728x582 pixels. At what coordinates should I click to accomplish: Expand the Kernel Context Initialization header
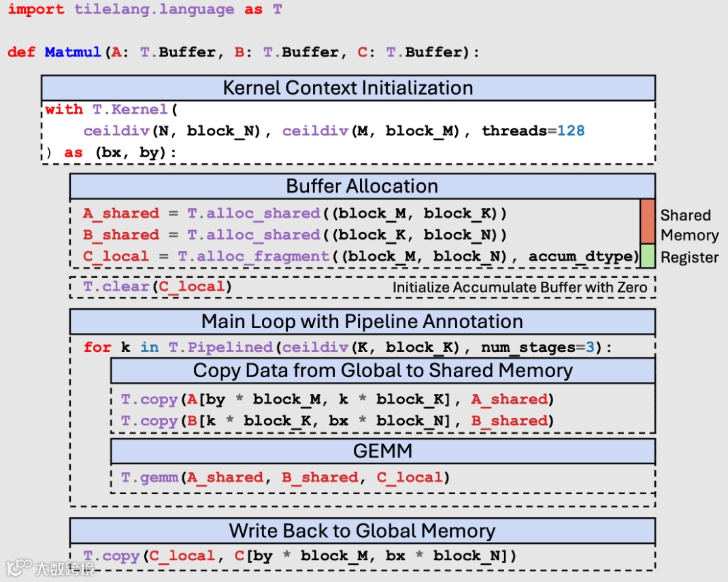pyautogui.click(x=348, y=87)
